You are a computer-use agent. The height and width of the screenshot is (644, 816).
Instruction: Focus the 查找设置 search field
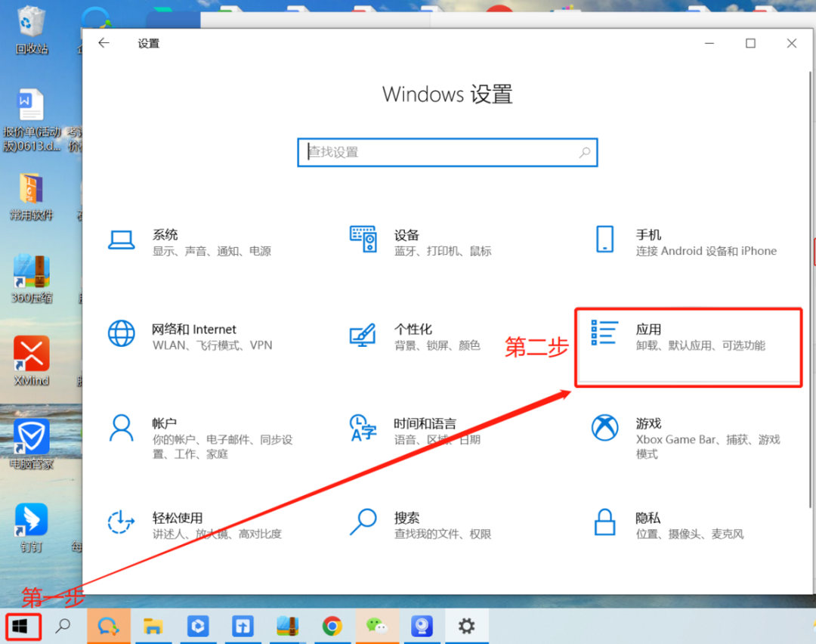pos(447,153)
